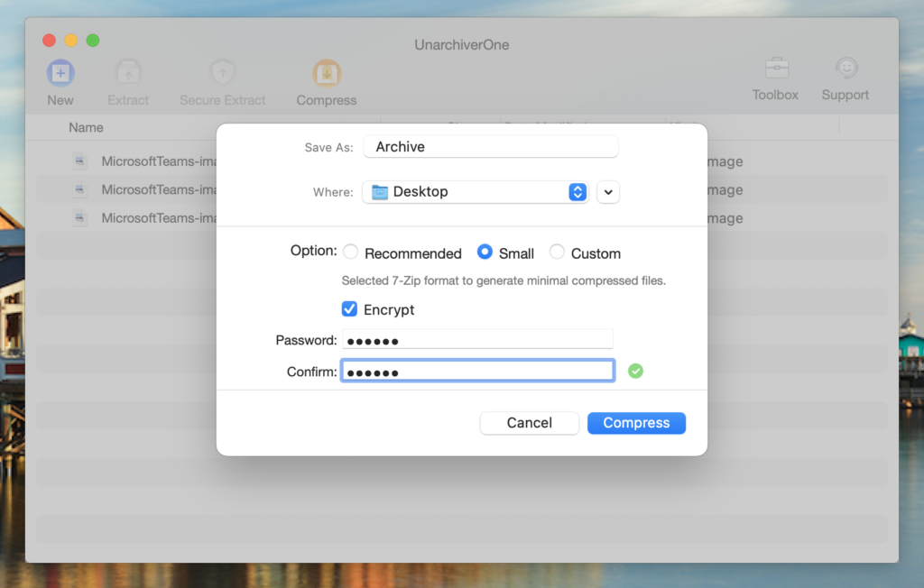Click the Confirm password field
The height and width of the screenshot is (588, 924).
click(x=477, y=372)
